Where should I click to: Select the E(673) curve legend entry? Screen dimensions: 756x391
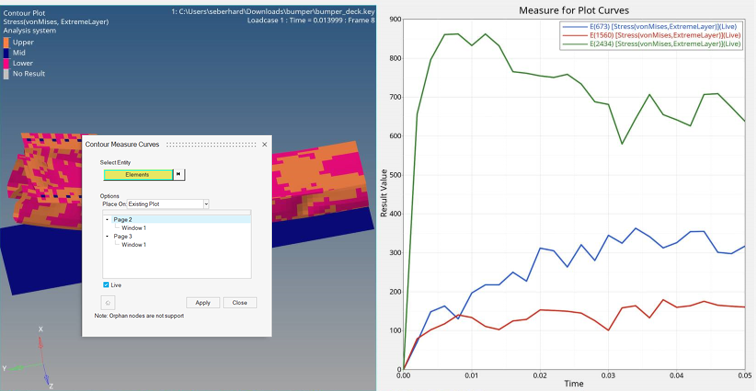click(650, 27)
